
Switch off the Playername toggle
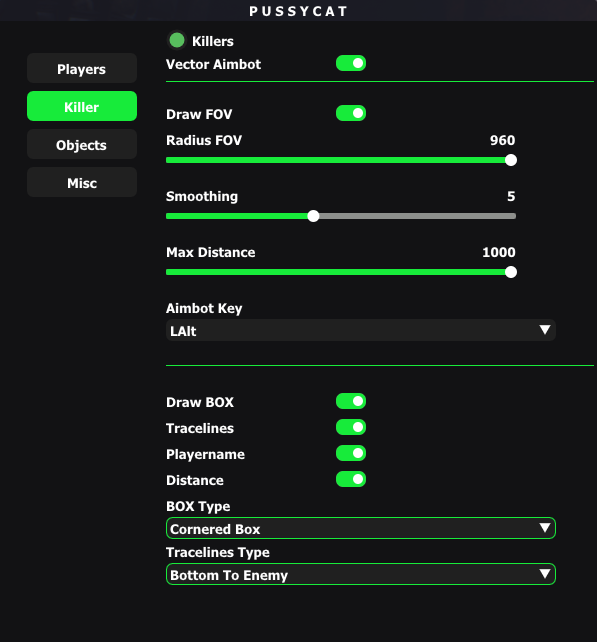(351, 453)
